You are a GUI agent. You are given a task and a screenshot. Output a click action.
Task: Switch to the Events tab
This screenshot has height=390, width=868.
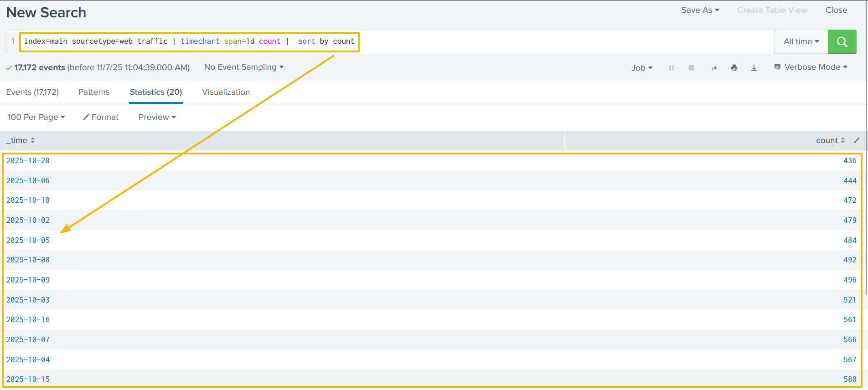(x=32, y=92)
